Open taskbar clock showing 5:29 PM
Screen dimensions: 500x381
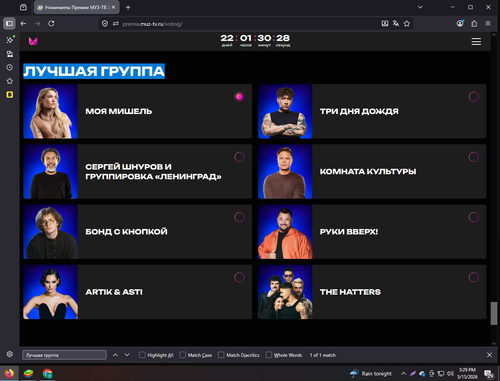(x=467, y=373)
